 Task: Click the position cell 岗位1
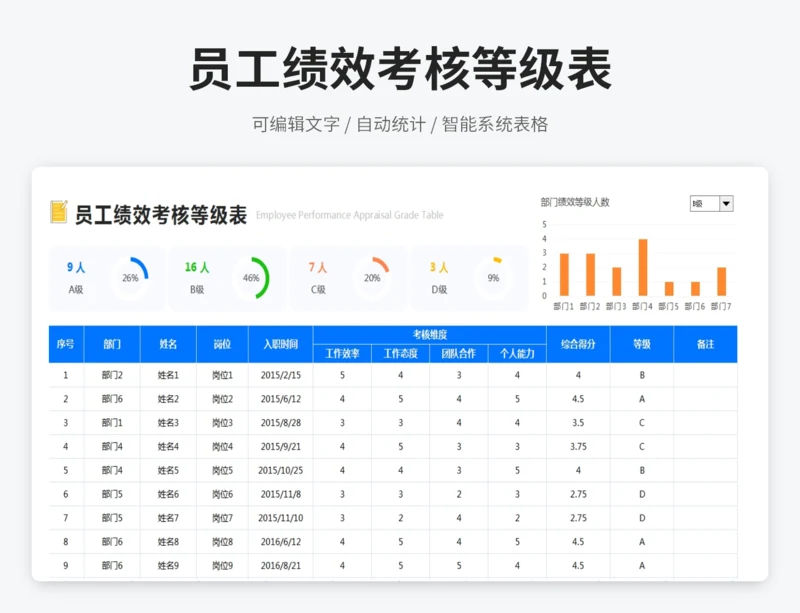(x=222, y=375)
